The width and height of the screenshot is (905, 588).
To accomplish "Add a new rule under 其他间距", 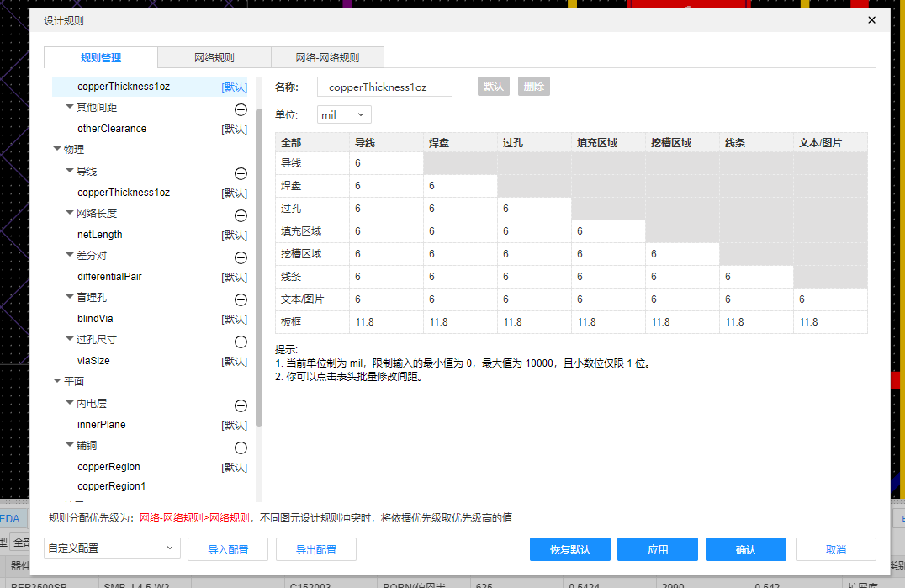I will pyautogui.click(x=241, y=109).
